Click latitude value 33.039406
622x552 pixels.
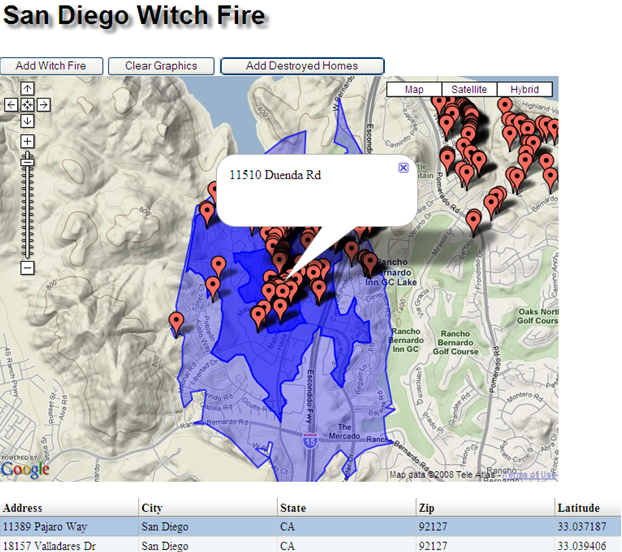[582, 546]
